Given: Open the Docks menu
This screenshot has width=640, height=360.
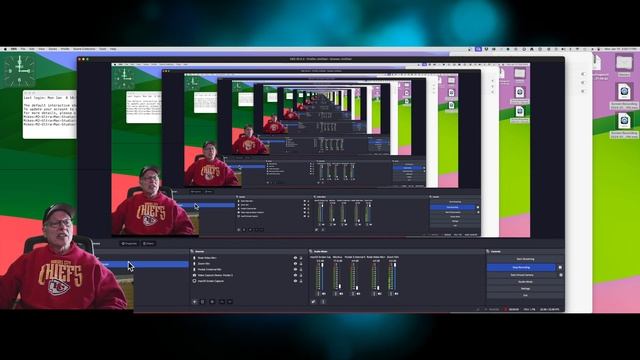Looking at the screenshot, I should point(53,49).
